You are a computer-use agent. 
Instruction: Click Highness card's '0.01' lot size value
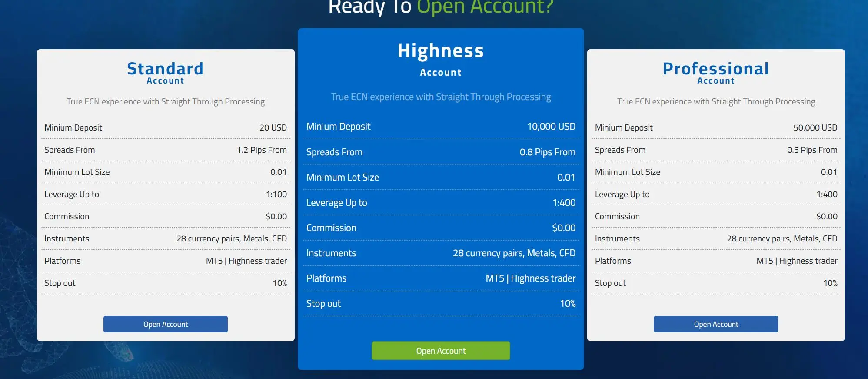566,177
